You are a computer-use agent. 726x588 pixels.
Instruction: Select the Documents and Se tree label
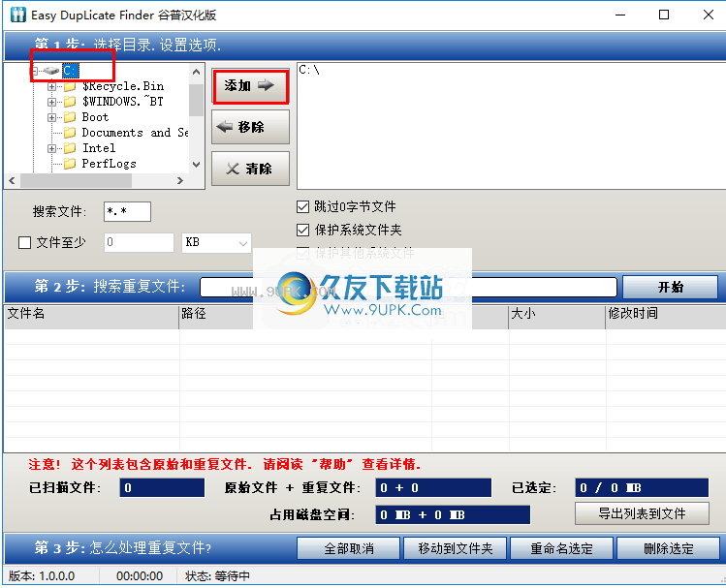click(x=135, y=133)
